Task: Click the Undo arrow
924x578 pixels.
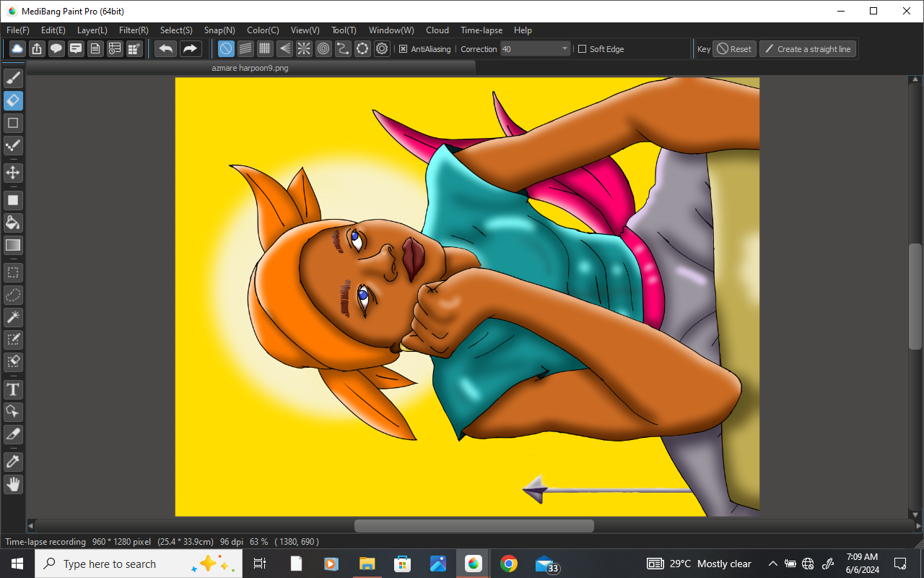Action: (x=166, y=49)
